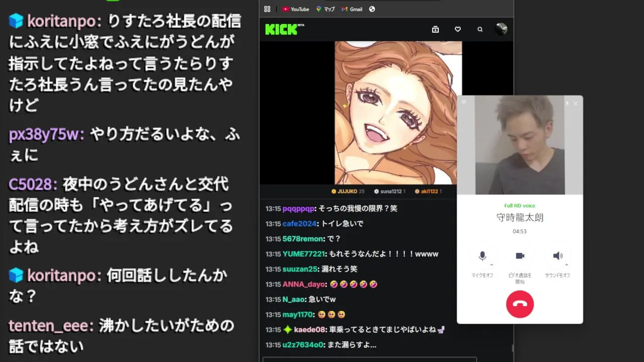This screenshot has height=362, width=644.
Task: Click the cube badge beside second koritanpo
Action: [x=16, y=275]
